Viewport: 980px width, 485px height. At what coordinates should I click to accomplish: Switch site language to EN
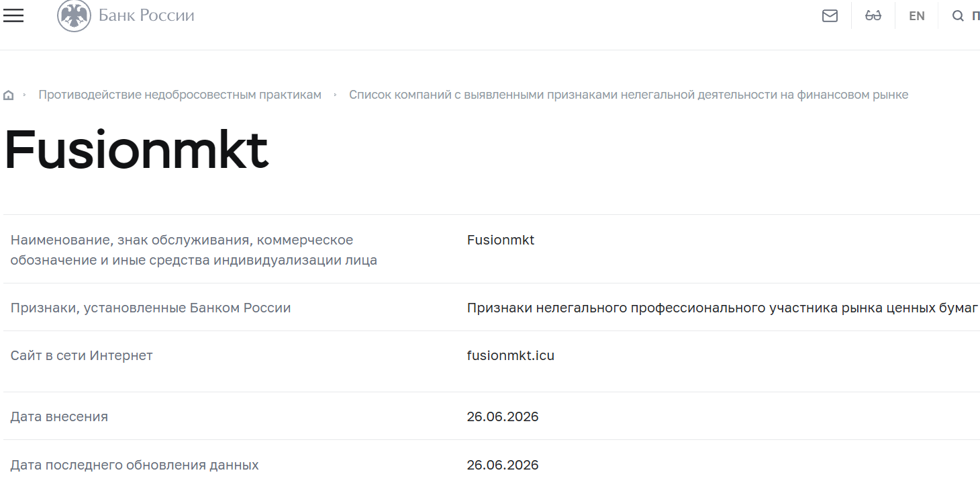click(917, 16)
